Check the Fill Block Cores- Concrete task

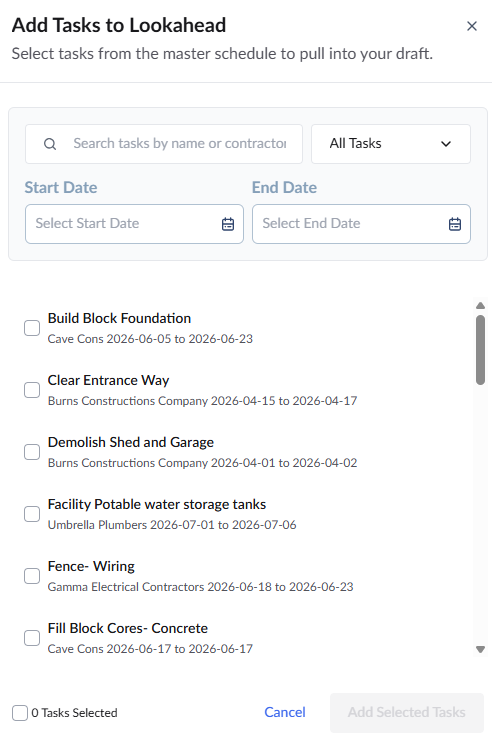click(32, 638)
